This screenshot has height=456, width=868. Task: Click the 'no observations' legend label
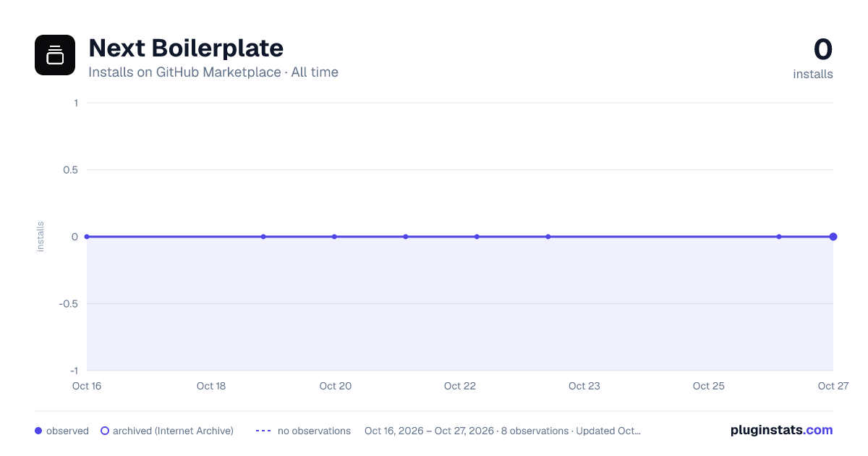[314, 431]
